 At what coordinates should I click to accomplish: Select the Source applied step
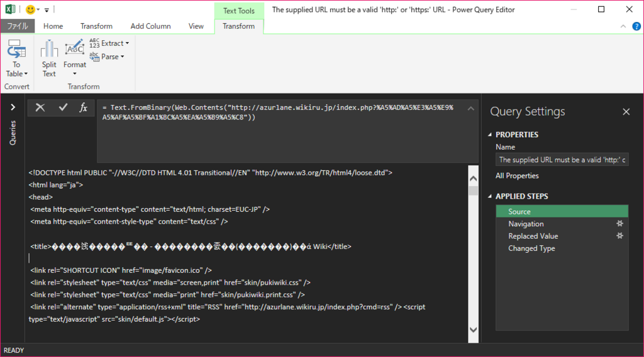(562, 211)
